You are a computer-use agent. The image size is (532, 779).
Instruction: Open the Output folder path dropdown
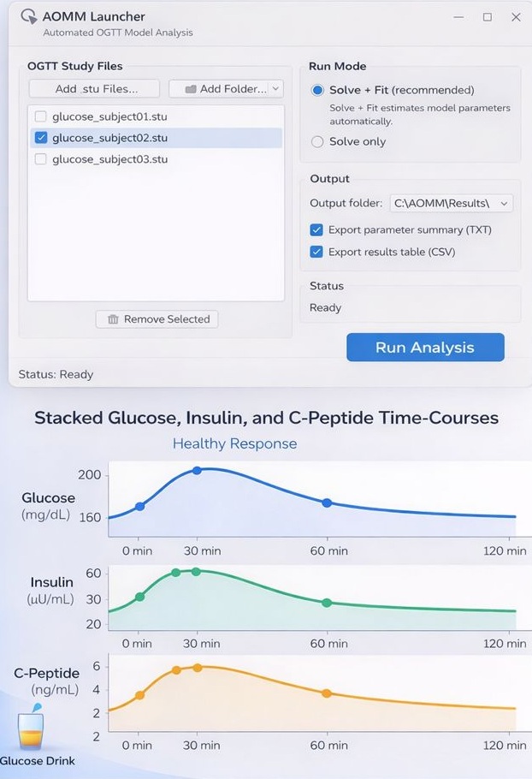click(504, 204)
